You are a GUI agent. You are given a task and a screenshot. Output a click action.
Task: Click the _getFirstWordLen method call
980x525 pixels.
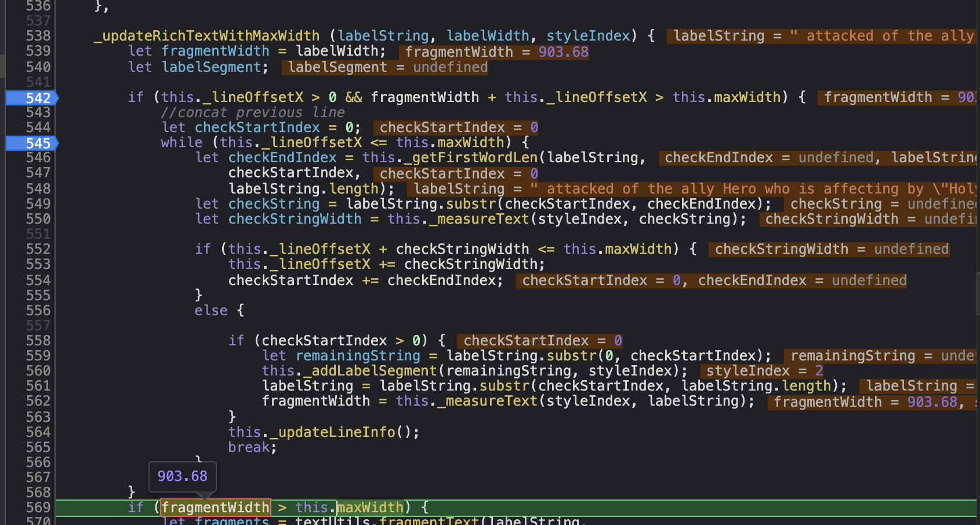click(471, 158)
